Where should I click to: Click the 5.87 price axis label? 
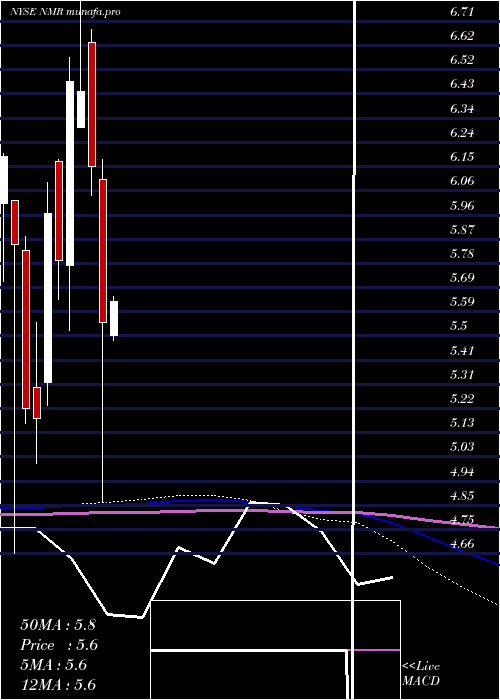click(462, 230)
